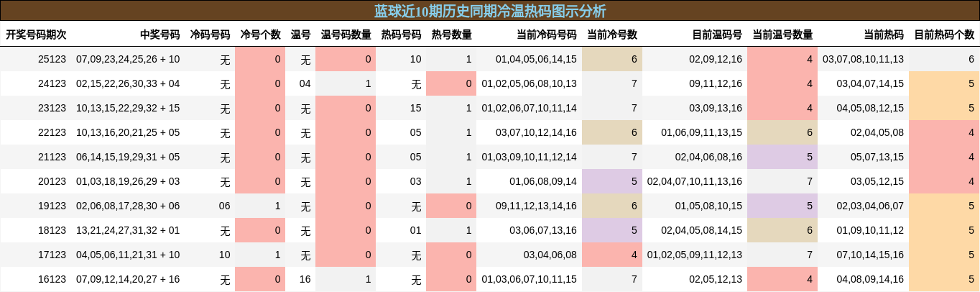
Task: Select winning numbers 13,21,24,27,31,32 + 01
Action: tap(128, 230)
